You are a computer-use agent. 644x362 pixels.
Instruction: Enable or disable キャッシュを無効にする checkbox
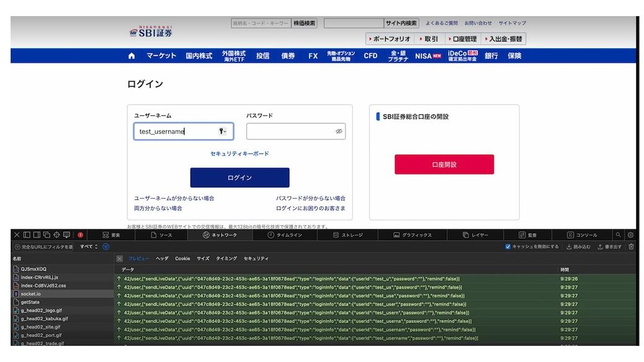pyautogui.click(x=508, y=247)
